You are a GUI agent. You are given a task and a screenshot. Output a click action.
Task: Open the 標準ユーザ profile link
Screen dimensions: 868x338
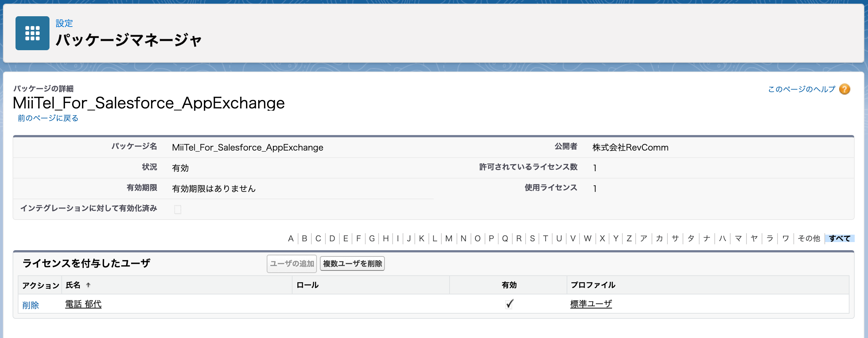(591, 304)
